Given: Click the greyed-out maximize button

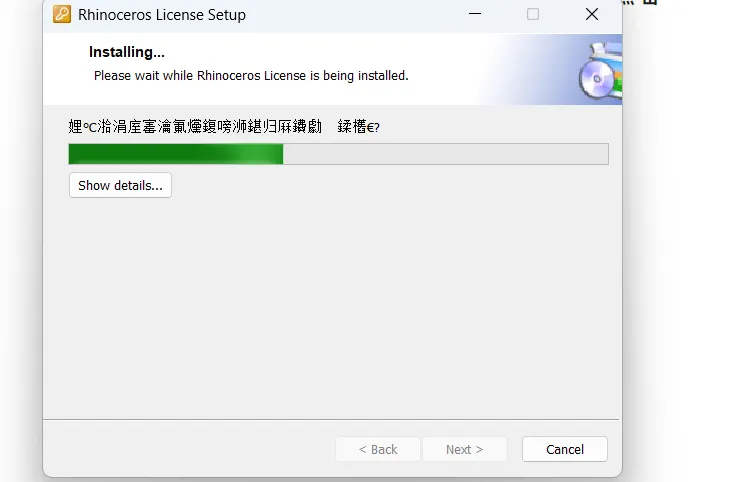Looking at the screenshot, I should point(533,14).
